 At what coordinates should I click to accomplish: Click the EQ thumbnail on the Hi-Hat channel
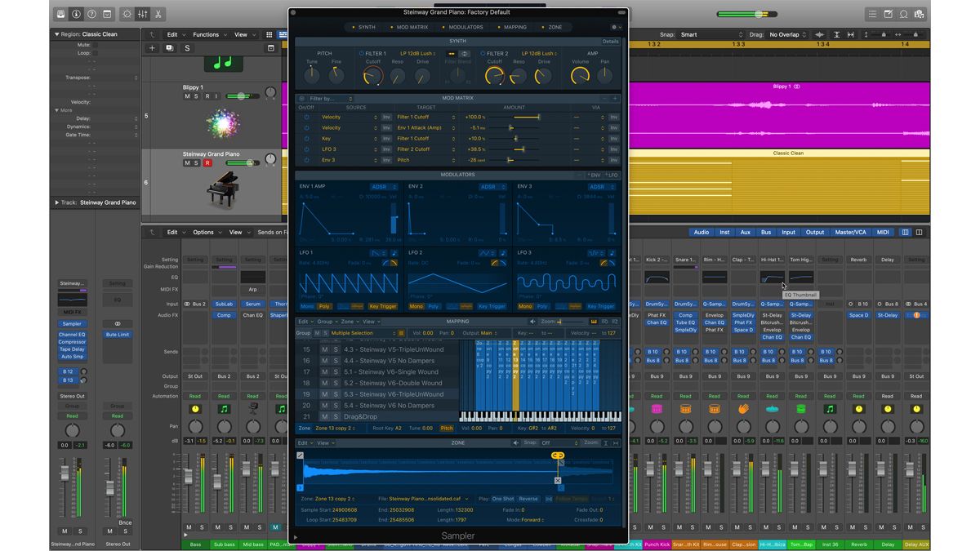point(772,278)
